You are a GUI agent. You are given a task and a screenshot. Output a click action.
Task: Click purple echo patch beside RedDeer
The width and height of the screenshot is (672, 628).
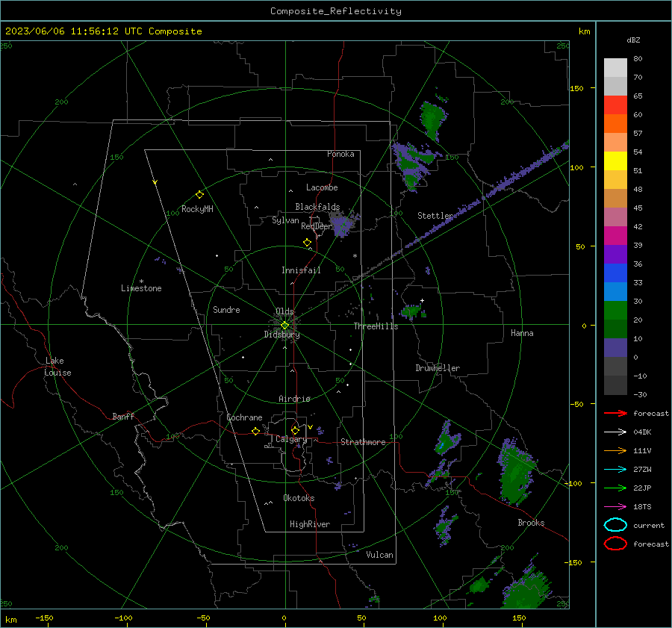click(343, 224)
